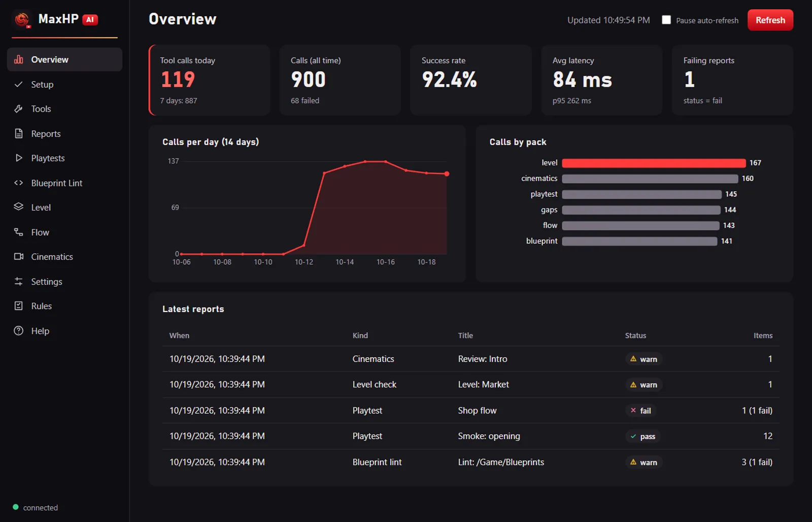Click the Level layers icon
Image resolution: width=812 pixels, height=522 pixels.
[19, 207]
